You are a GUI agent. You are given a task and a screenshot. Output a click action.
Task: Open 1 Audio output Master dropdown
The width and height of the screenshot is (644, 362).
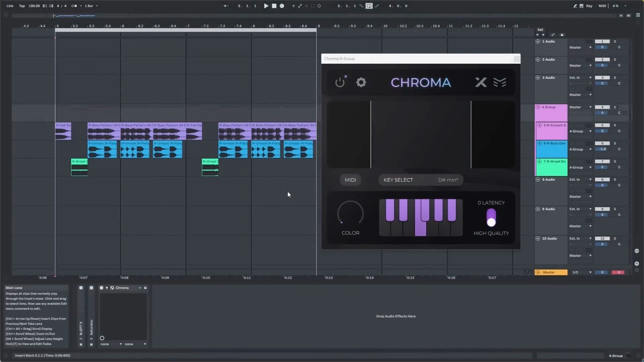click(580, 48)
